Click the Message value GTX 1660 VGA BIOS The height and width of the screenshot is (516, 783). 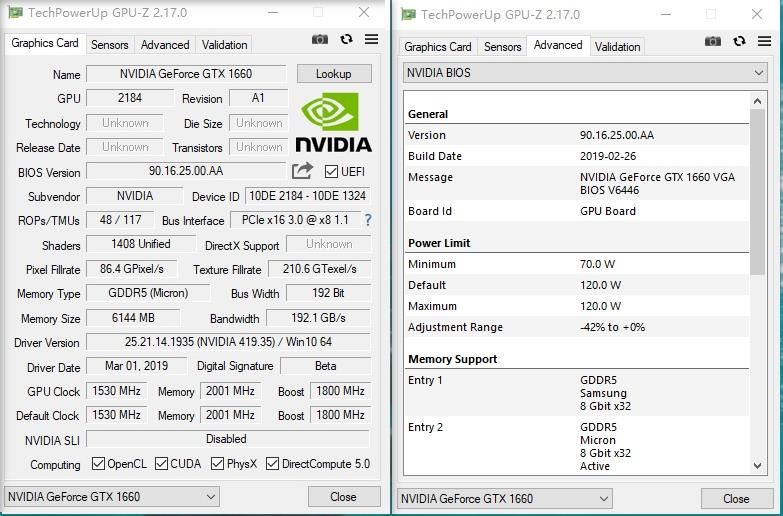click(x=657, y=183)
